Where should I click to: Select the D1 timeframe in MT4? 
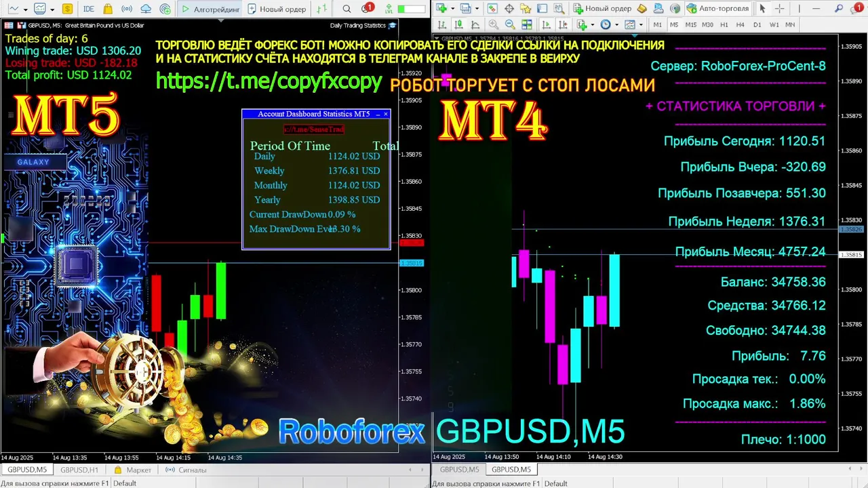click(757, 24)
